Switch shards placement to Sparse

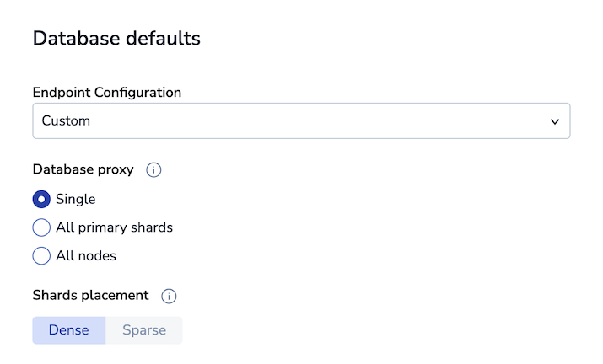[144, 330]
